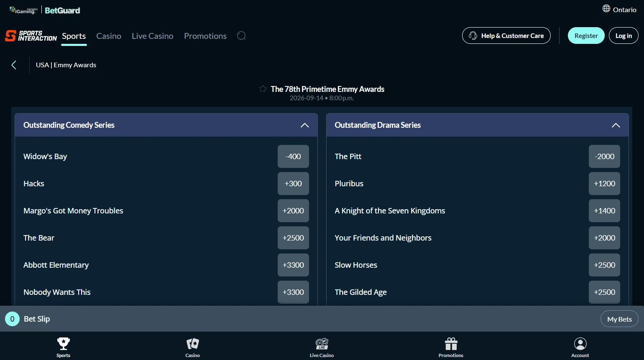Click the Pluribus nominee name

point(349,184)
